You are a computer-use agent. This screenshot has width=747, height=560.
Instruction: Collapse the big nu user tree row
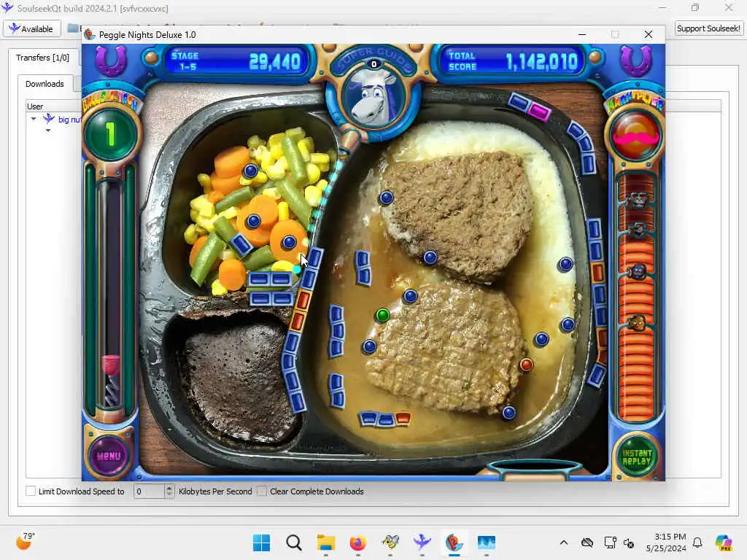click(x=34, y=119)
